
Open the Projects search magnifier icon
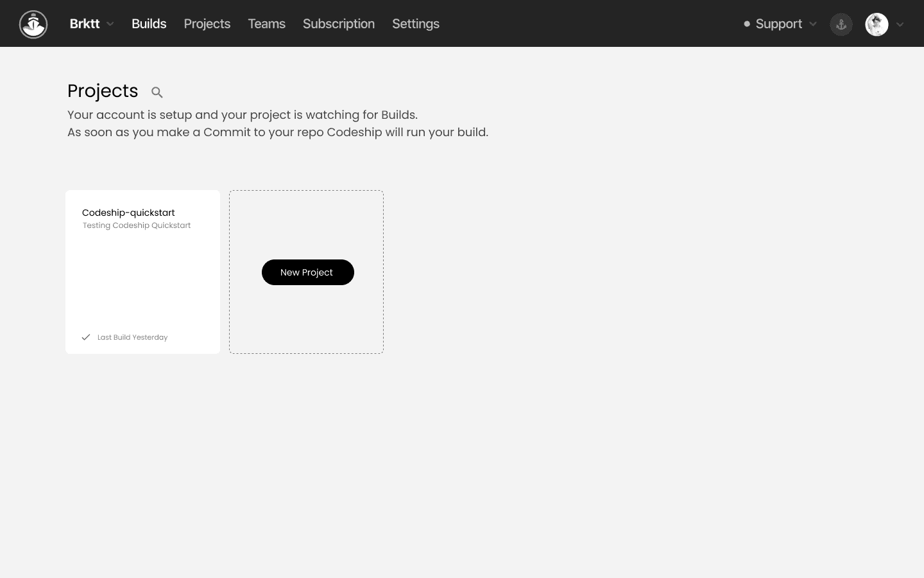(157, 92)
